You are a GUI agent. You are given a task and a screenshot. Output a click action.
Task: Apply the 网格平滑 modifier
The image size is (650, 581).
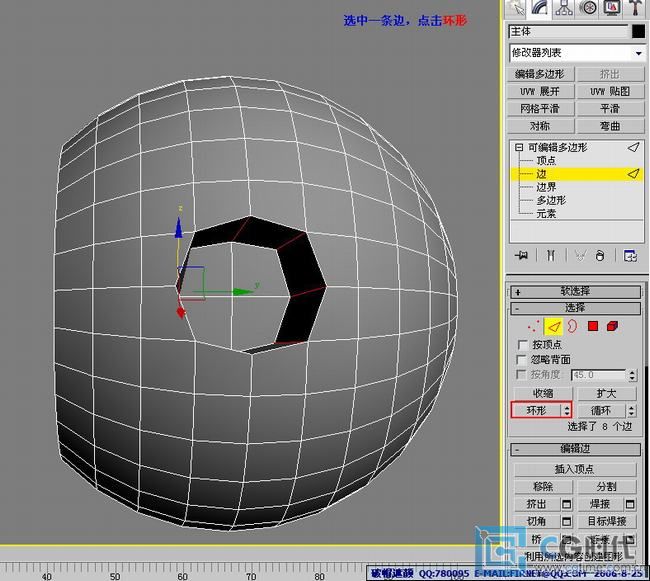[541, 109]
